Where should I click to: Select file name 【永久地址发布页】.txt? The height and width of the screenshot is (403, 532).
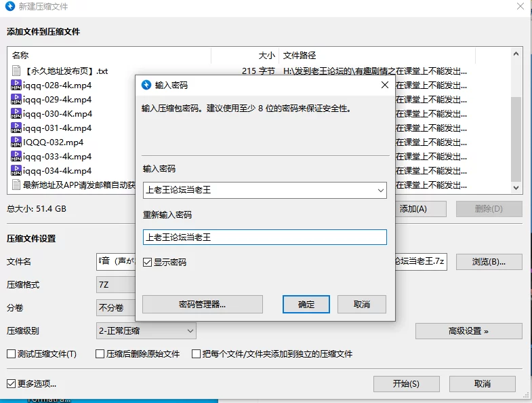click(66, 71)
